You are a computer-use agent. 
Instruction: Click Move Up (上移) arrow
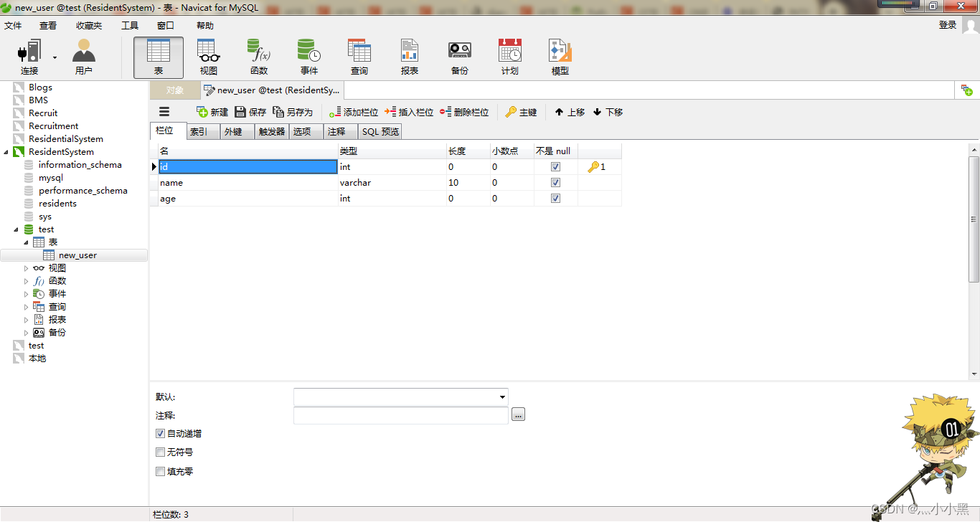point(570,112)
